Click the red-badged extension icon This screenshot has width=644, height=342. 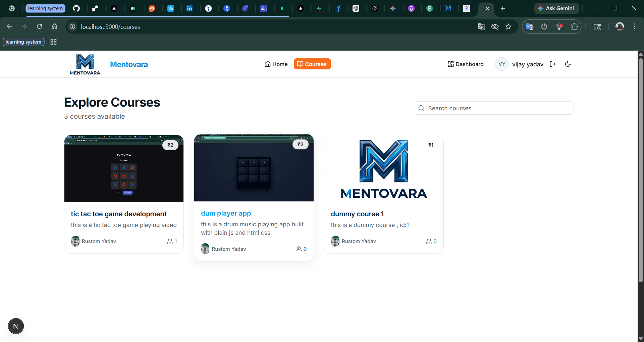click(x=559, y=26)
